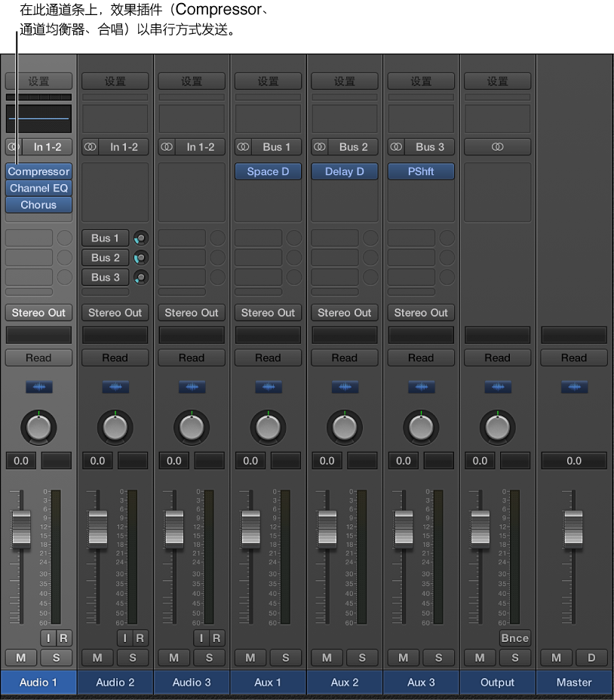
Task: Click the Bus 3 send level knob
Action: coord(140,278)
